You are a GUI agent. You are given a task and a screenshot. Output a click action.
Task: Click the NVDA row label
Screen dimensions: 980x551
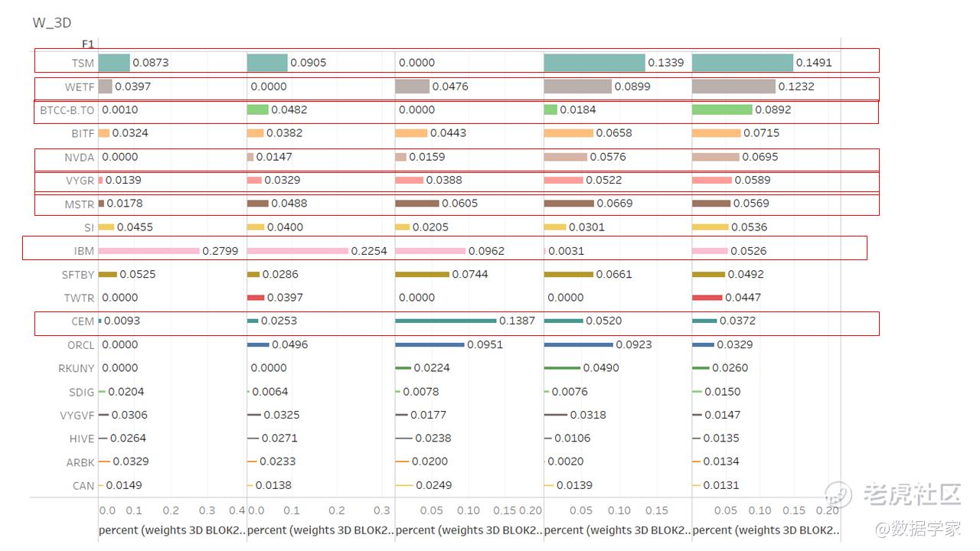pos(80,158)
